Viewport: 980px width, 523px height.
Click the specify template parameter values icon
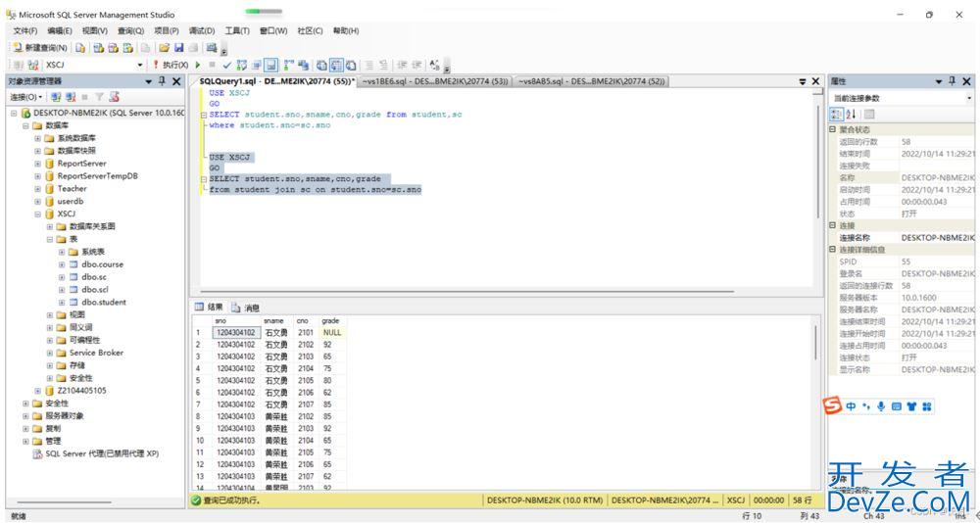tap(435, 65)
